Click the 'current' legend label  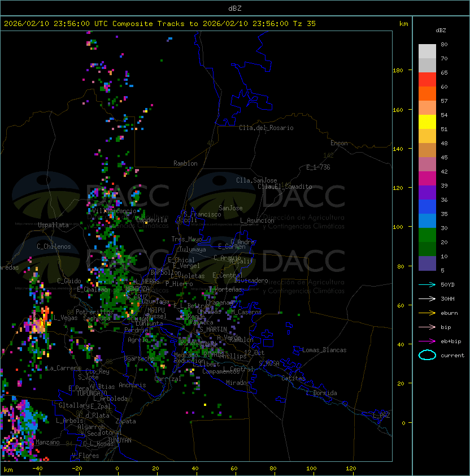[452, 355]
